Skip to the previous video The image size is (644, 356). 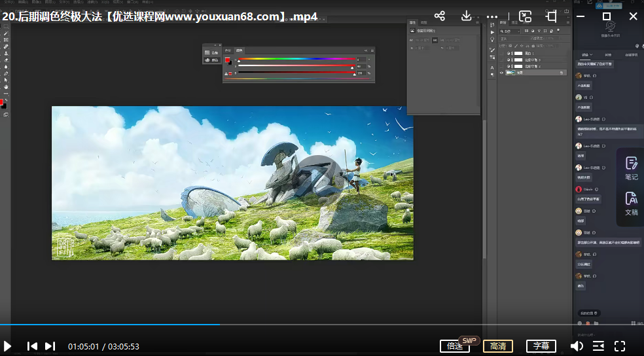(x=32, y=346)
